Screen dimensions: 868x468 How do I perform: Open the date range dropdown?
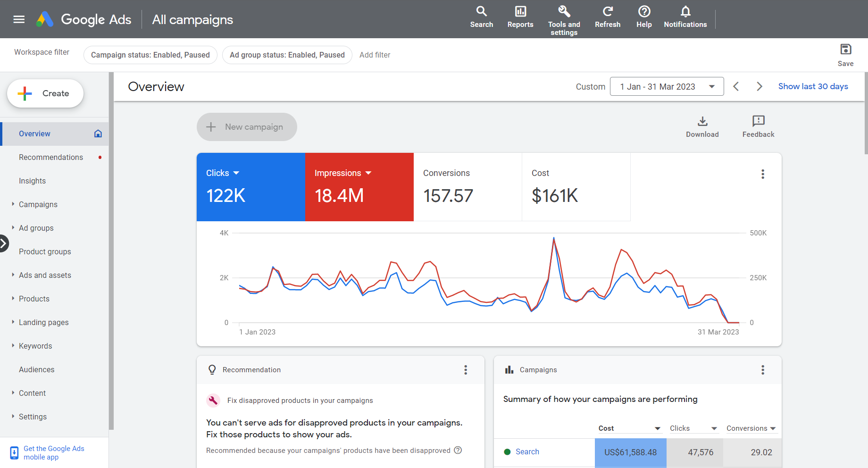(666, 87)
